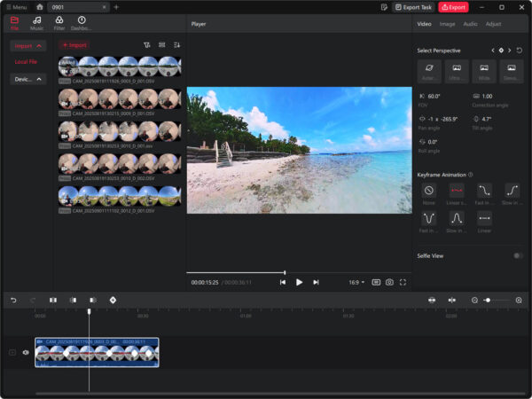Select the Dewarp perspective preset
532x399 pixels.
tap(512, 71)
